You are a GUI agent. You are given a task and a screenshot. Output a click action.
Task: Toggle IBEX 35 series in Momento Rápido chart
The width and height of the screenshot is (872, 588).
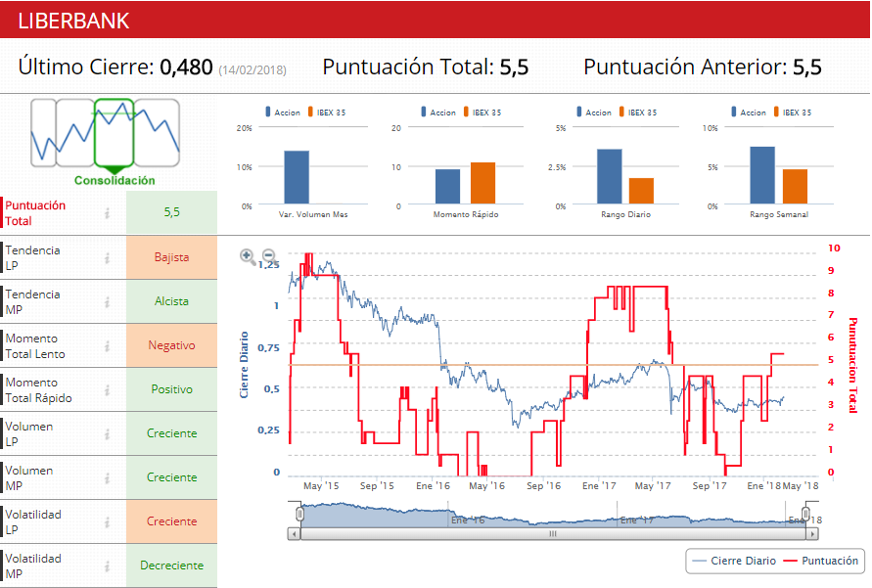(482, 113)
